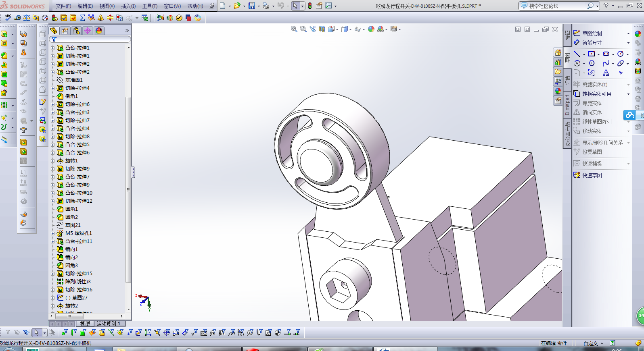The image size is (644, 351).
Task: Open the Save icon dropdown arrow
Action: pyautogui.click(x=259, y=6)
